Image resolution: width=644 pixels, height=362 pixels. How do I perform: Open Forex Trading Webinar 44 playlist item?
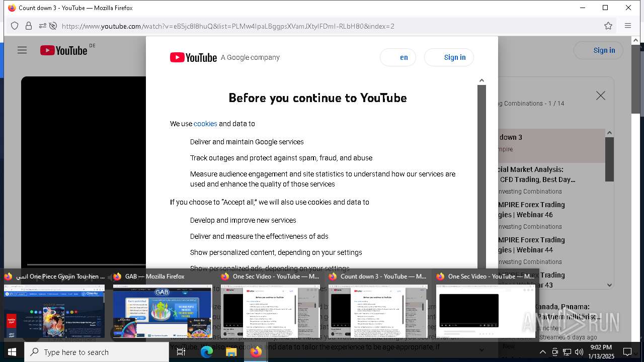tap(551, 251)
